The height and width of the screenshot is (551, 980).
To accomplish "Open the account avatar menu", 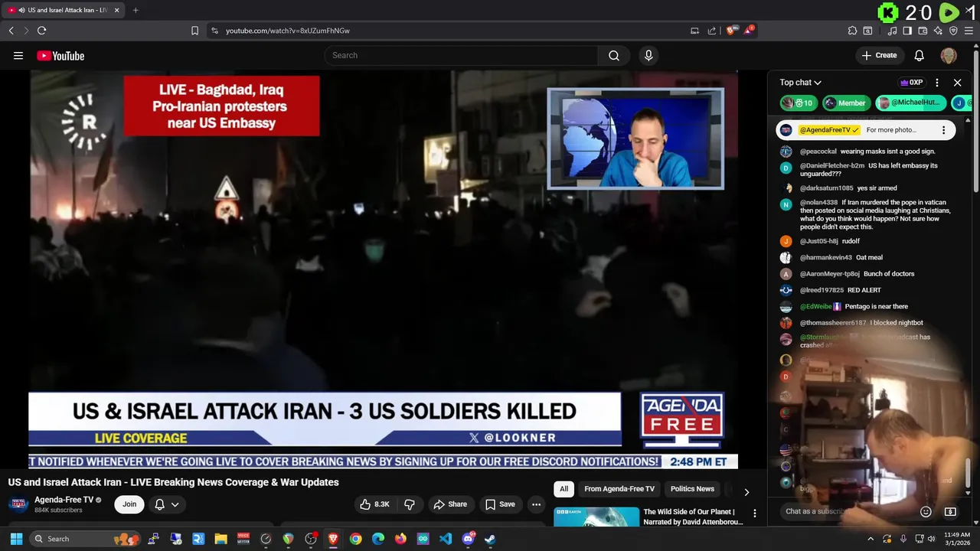I will [949, 55].
